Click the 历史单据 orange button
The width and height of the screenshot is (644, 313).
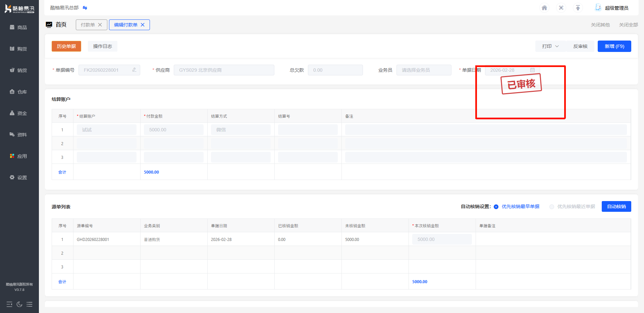click(x=66, y=46)
